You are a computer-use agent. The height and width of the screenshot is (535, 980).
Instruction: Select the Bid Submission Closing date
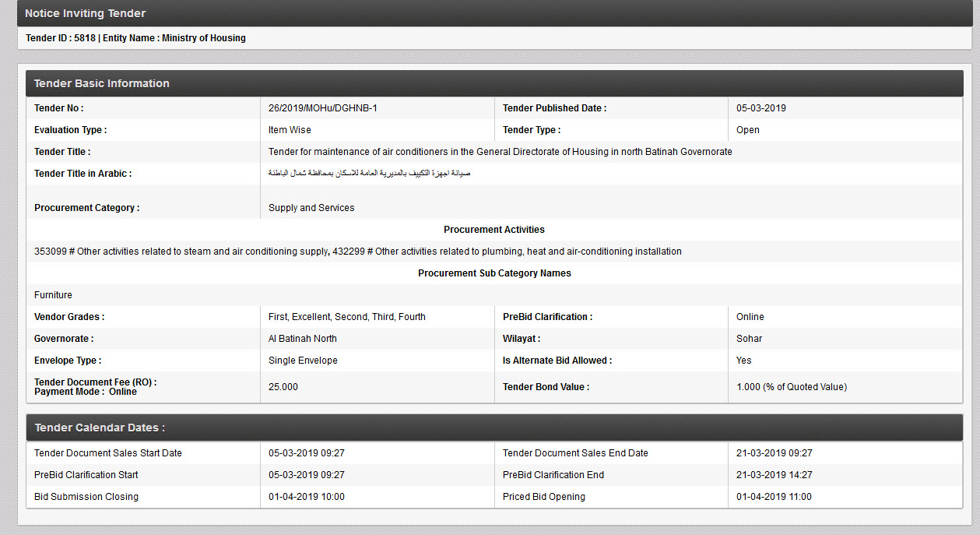click(x=306, y=497)
